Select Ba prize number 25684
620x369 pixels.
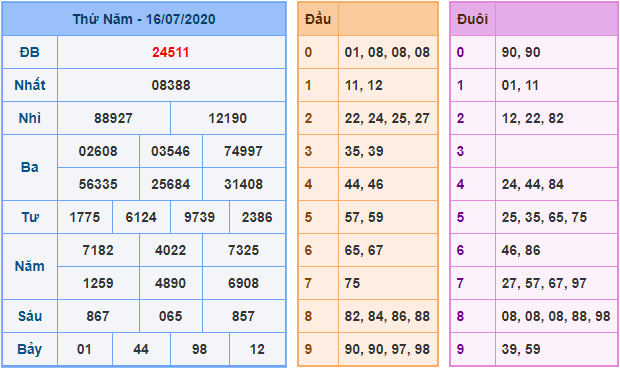(170, 184)
